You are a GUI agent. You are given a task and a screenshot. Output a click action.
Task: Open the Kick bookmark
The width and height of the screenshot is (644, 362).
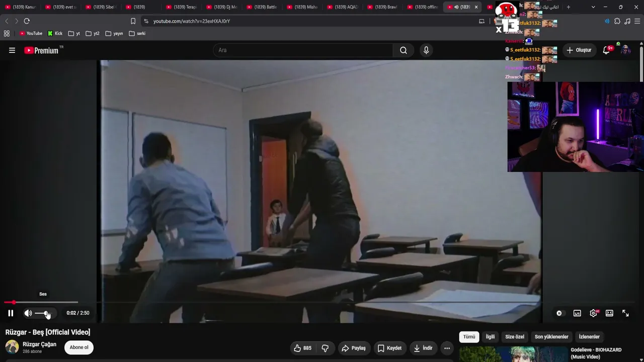(55, 34)
